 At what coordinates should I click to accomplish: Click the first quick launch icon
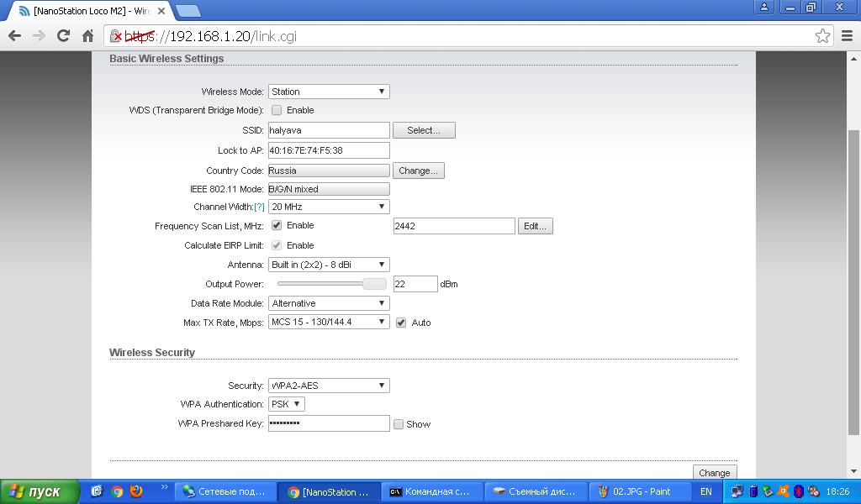(98, 491)
